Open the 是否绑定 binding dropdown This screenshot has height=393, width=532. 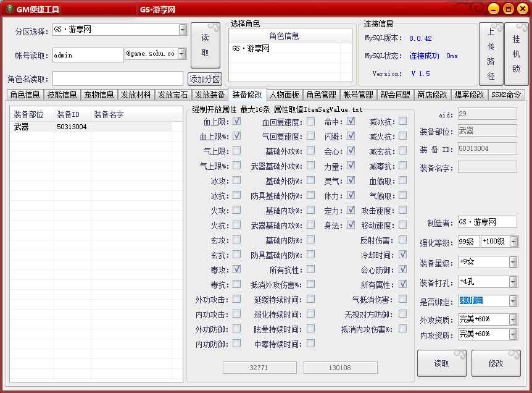tap(513, 301)
